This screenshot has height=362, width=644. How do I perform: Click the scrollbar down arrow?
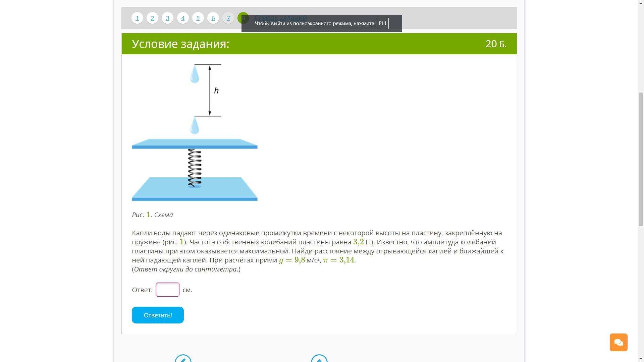(641, 359)
